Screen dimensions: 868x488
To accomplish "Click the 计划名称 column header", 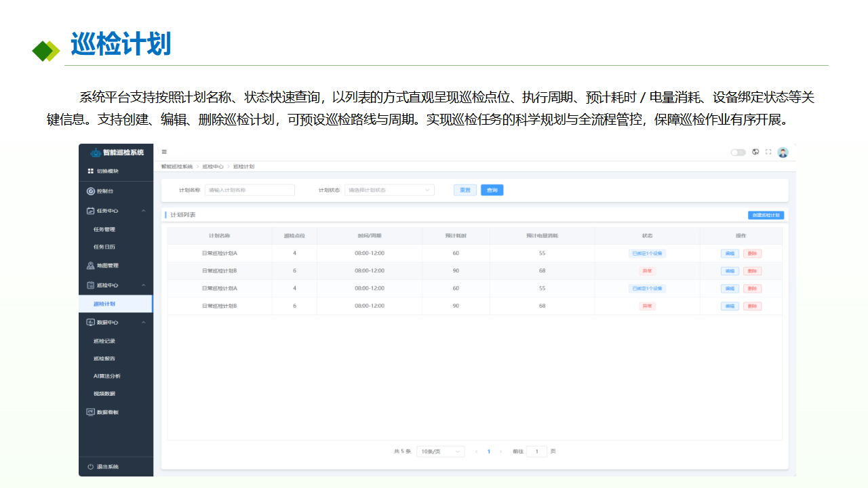I will tap(220, 236).
